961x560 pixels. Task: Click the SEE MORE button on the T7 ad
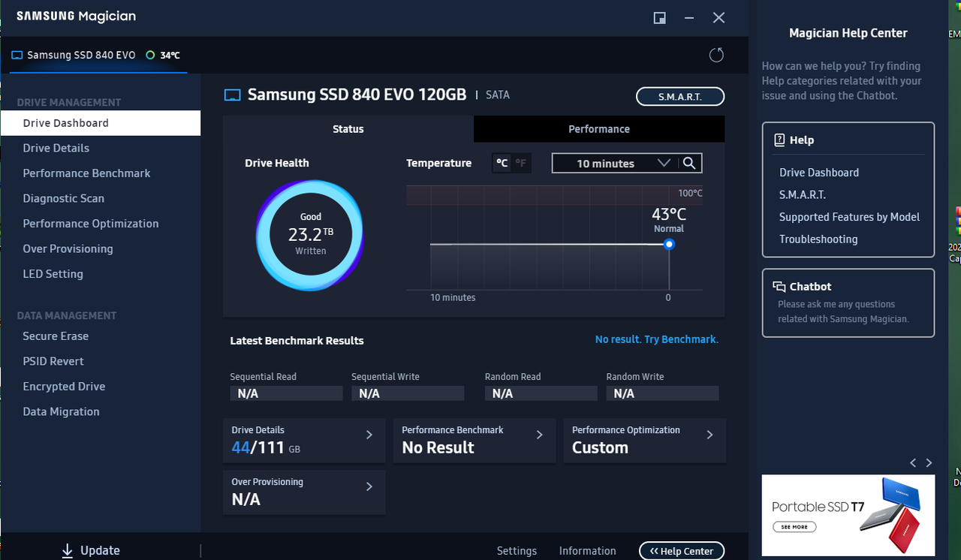(x=794, y=527)
